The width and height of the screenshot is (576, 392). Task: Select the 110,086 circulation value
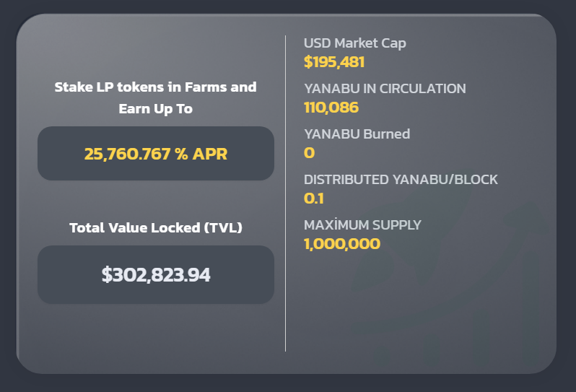click(x=331, y=108)
